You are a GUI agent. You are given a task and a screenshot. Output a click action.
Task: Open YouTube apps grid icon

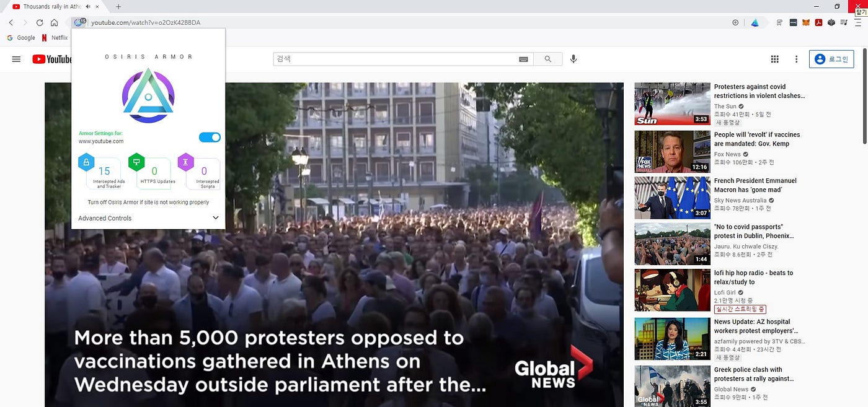[774, 59]
